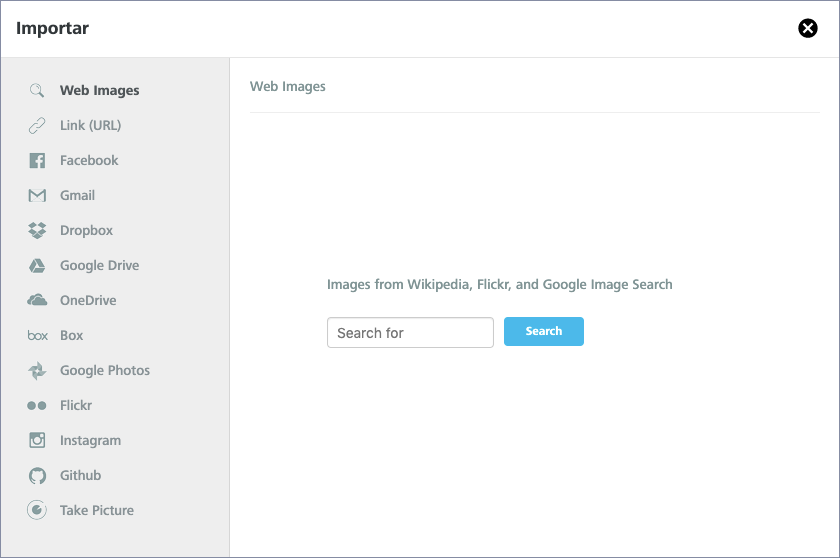
Task: Click the Take Picture camera icon
Action: pos(37,510)
